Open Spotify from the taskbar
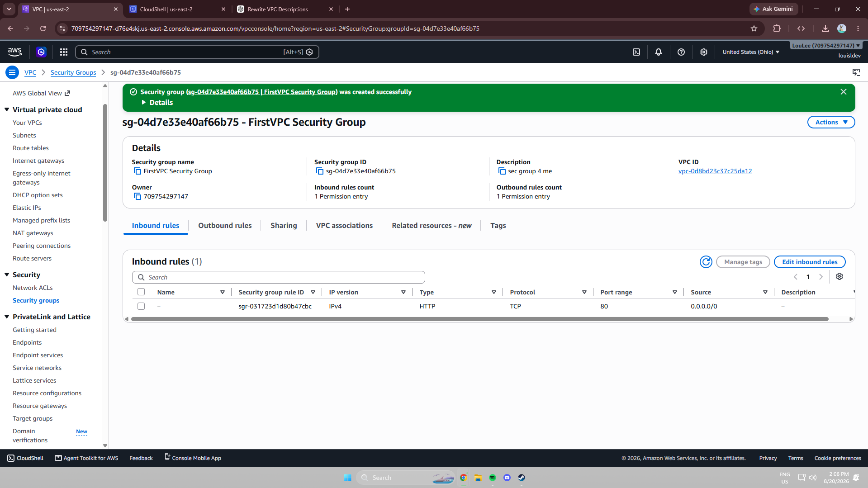 [x=493, y=478]
